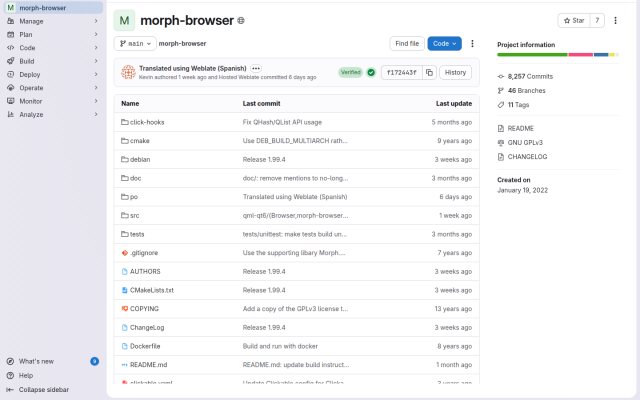Screen dimensions: 640x400
Task: Click the languages bar blue segment
Action: (x=601, y=55)
